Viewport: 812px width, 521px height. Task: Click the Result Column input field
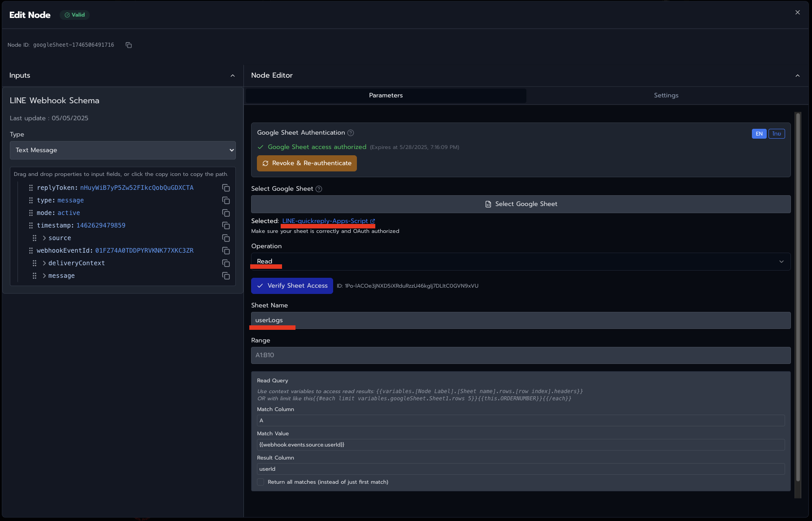(x=521, y=469)
